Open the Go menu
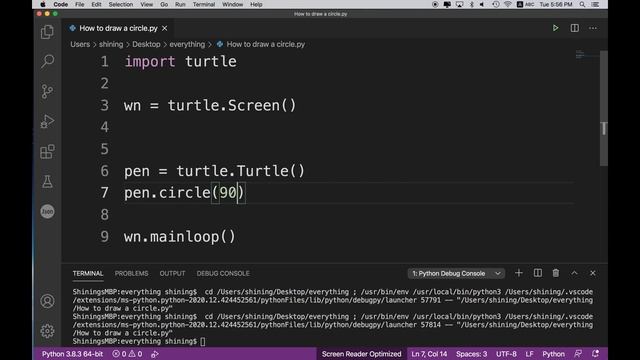 pos(164,4)
